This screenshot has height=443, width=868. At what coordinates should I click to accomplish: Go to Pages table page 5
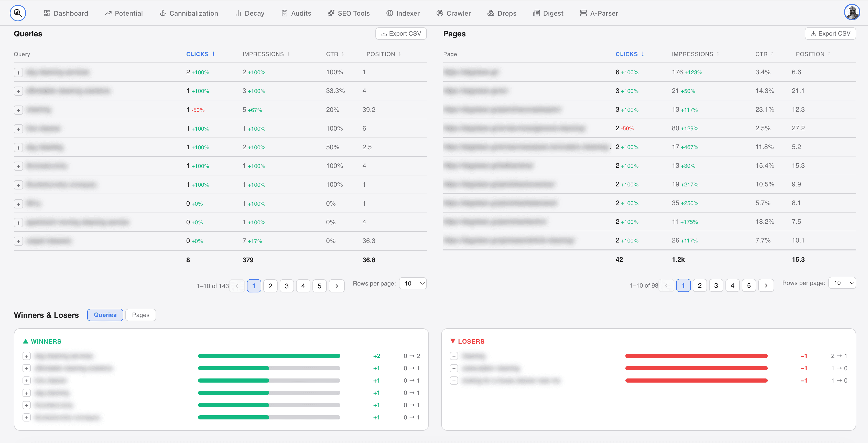click(x=749, y=286)
